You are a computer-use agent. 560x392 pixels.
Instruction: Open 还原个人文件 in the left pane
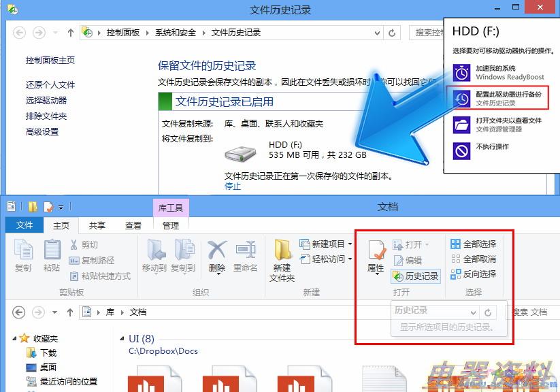[x=50, y=85]
